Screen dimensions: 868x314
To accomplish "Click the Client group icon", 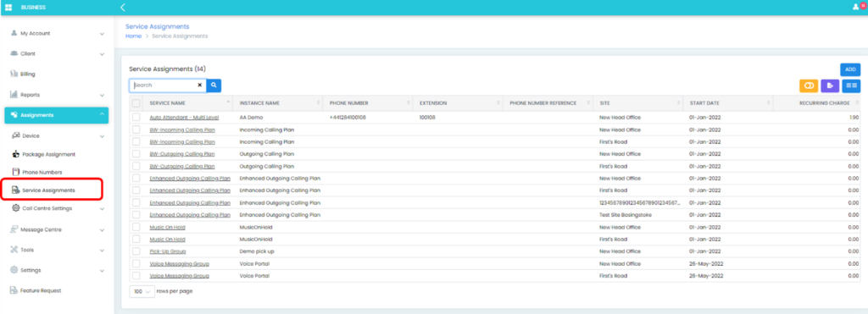I will pos(15,53).
